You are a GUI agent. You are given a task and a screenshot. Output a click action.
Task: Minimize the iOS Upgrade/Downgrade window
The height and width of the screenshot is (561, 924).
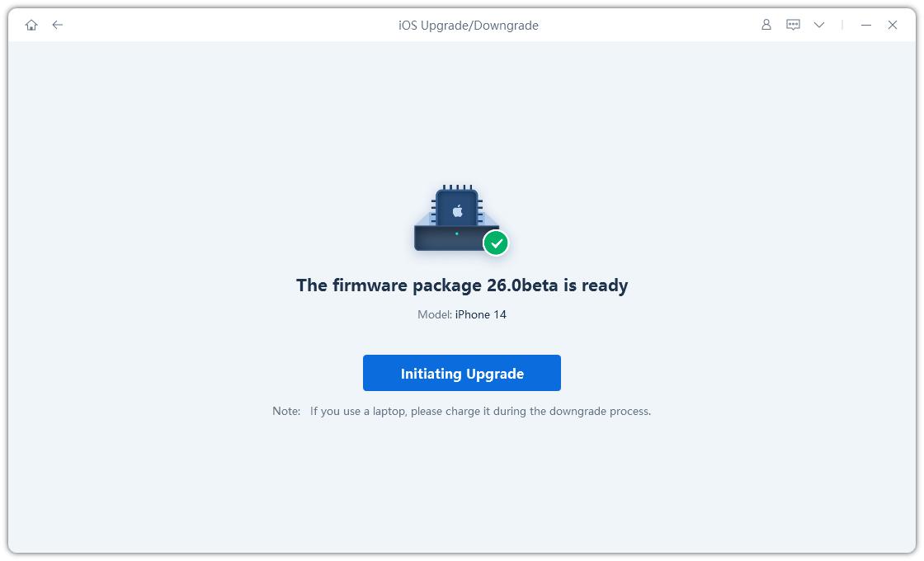[865, 25]
